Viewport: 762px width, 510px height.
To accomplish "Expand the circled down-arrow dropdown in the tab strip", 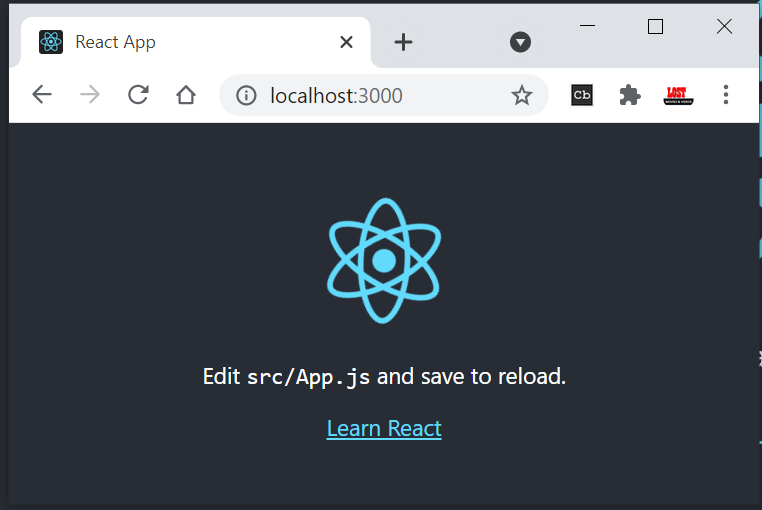I will 520,42.
